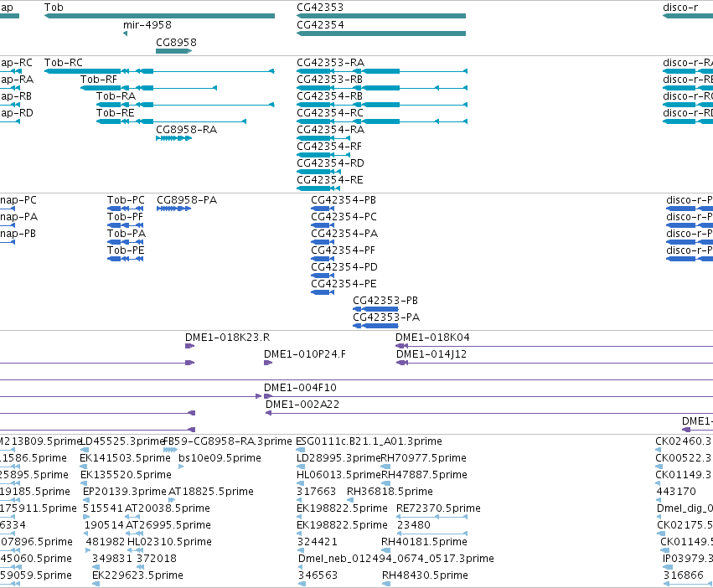
Task: Open the CG8958 gene label
Action: pyautogui.click(x=177, y=43)
